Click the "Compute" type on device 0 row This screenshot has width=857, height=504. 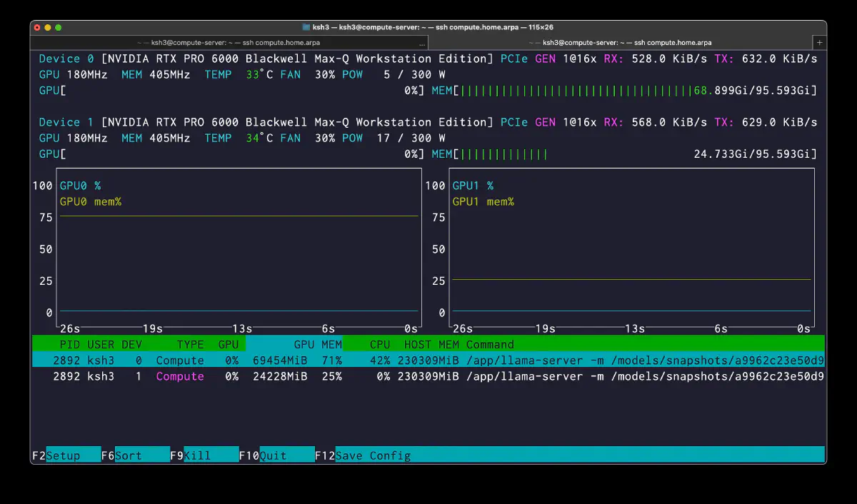pos(180,361)
